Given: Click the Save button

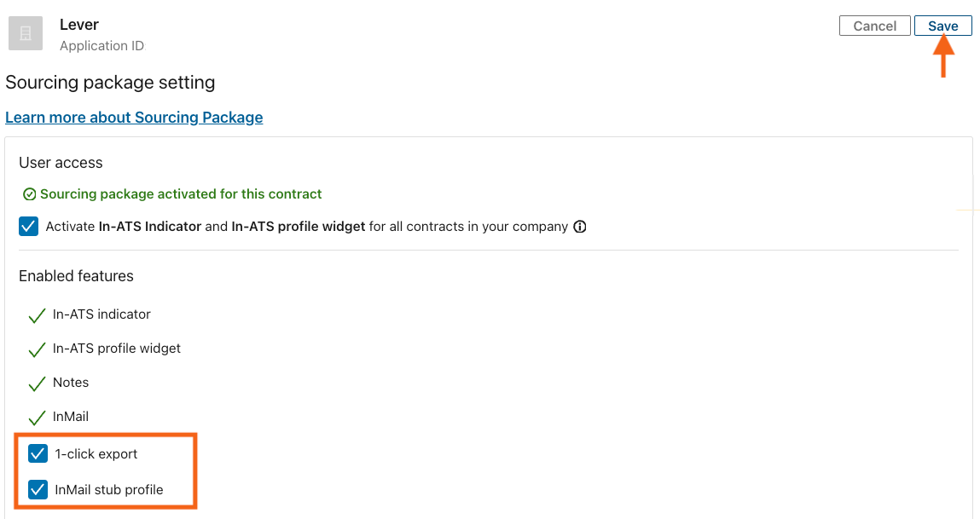Looking at the screenshot, I should point(942,25).
